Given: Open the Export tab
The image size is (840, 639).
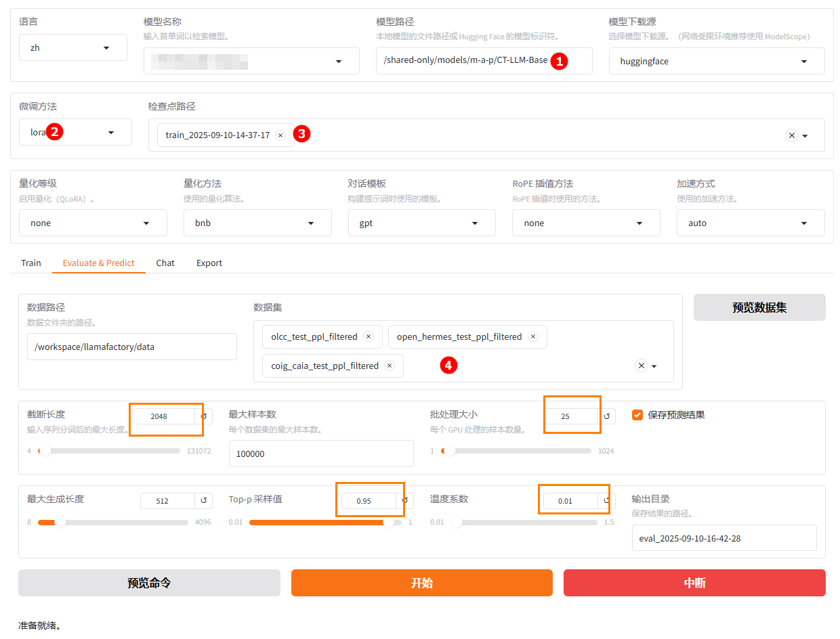Looking at the screenshot, I should 209,263.
